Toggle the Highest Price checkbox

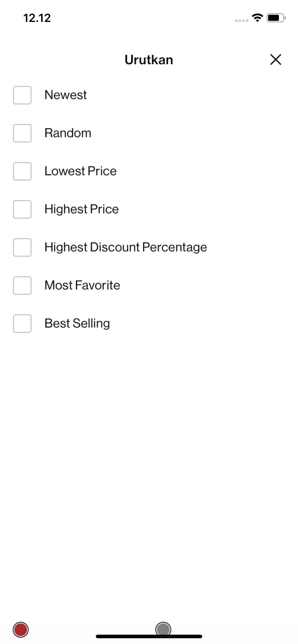pos(22,210)
